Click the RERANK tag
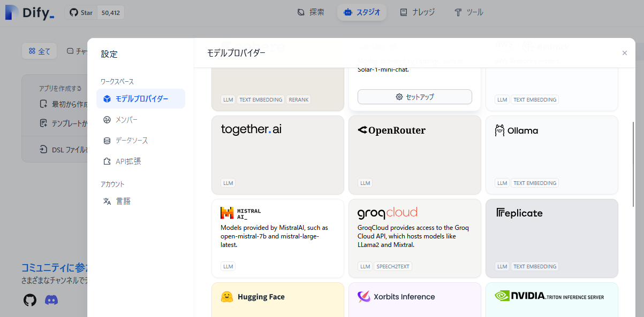This screenshot has height=317, width=644. pyautogui.click(x=298, y=99)
